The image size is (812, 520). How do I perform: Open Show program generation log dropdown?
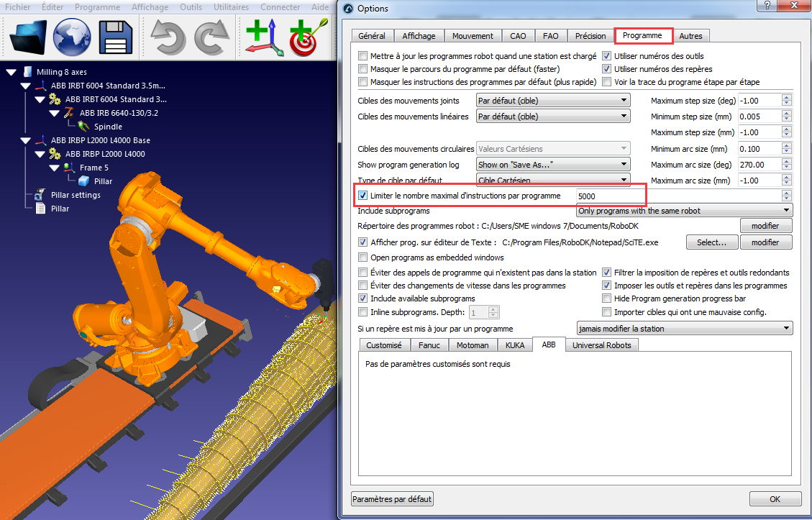(553, 165)
